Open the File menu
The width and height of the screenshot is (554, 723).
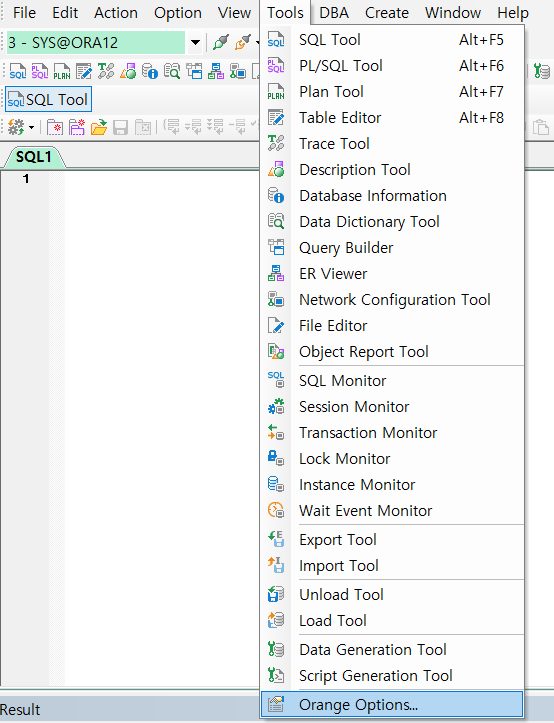[x=24, y=13]
